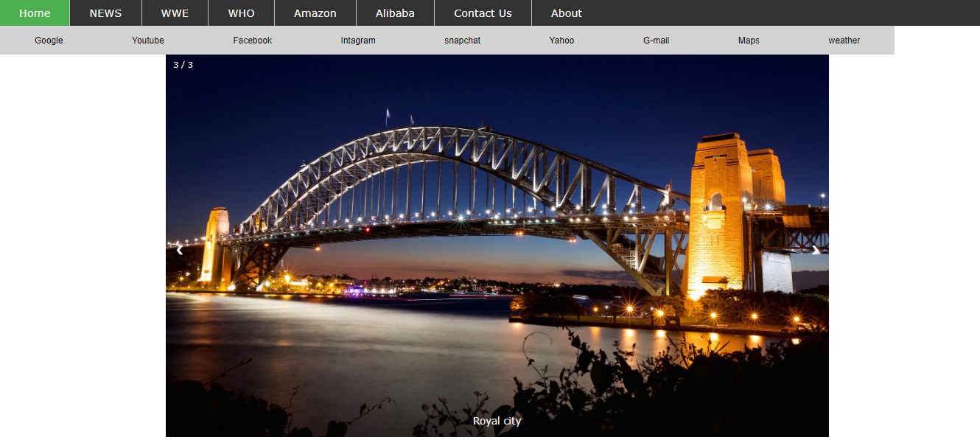
Task: Select the Yahoo link
Action: (x=561, y=41)
